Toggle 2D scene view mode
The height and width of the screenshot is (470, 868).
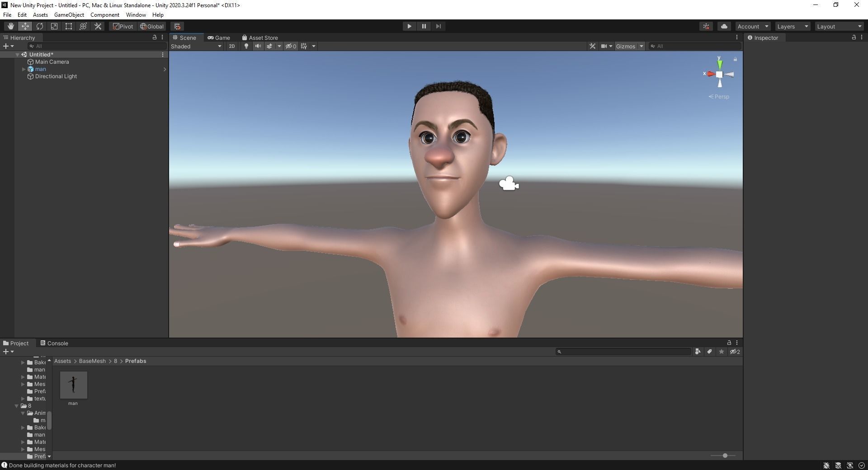231,46
